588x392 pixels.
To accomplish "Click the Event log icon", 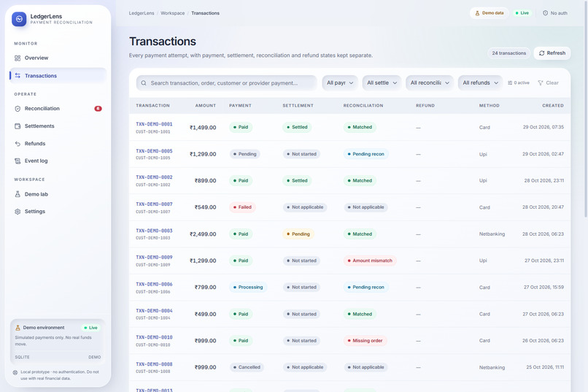I will (18, 161).
